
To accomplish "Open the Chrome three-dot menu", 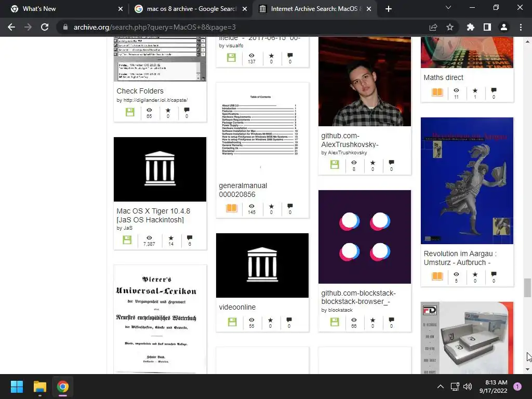I will tap(521, 27).
